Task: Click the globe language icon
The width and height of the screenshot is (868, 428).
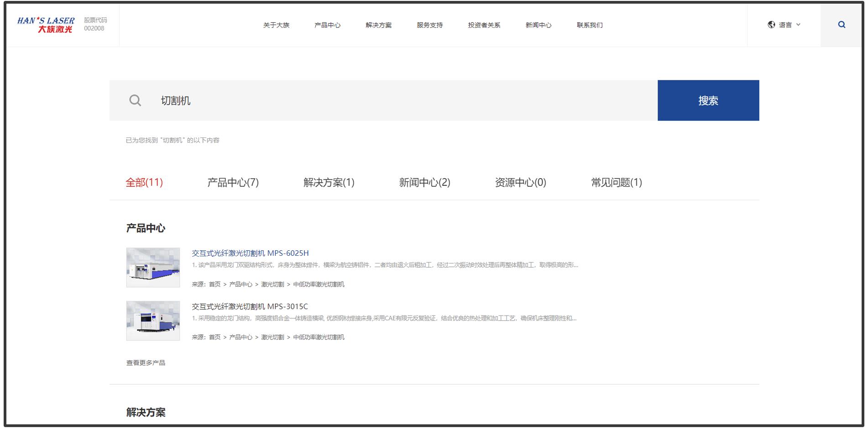Action: pyautogui.click(x=771, y=25)
